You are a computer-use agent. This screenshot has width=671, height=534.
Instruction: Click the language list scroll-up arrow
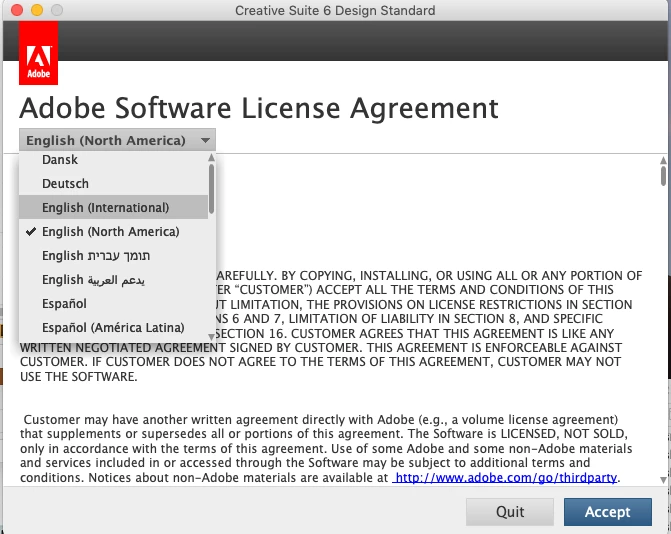(211, 158)
